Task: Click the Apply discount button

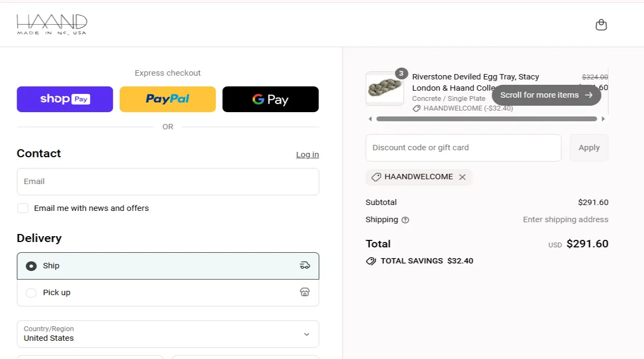Action: pyautogui.click(x=589, y=147)
